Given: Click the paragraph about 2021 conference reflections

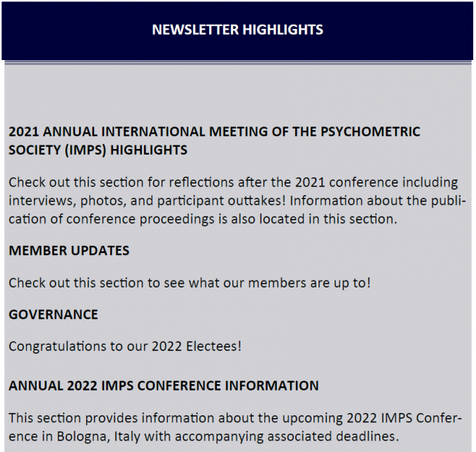Looking at the screenshot, I should [237, 201].
